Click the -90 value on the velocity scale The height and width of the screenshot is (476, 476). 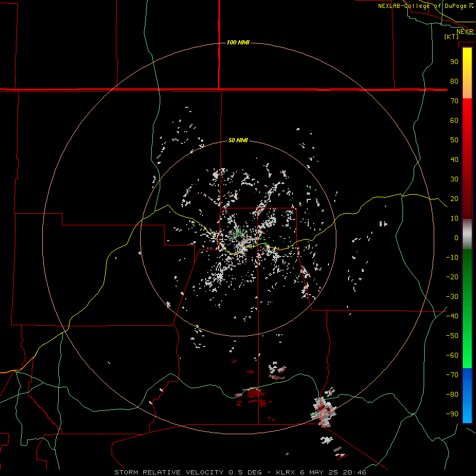452,414
